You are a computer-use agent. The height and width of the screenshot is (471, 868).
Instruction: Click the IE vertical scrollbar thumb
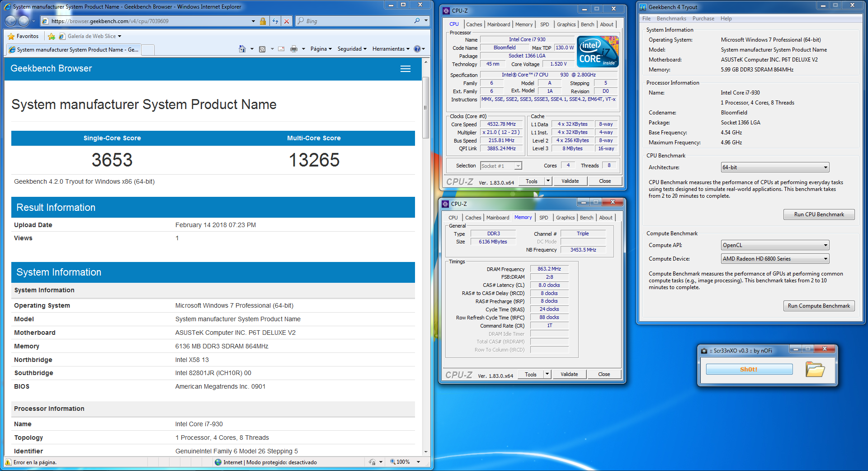tap(425, 108)
